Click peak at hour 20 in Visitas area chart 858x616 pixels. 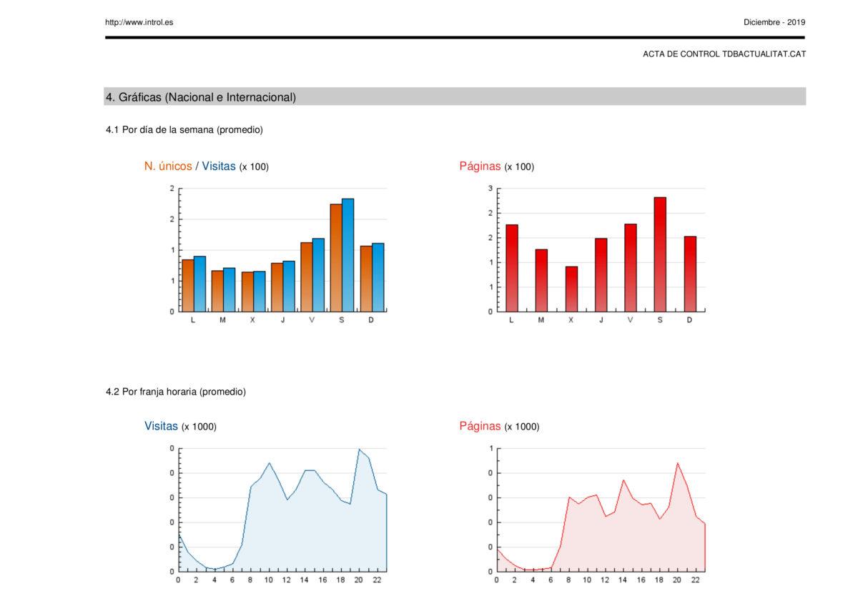click(359, 449)
